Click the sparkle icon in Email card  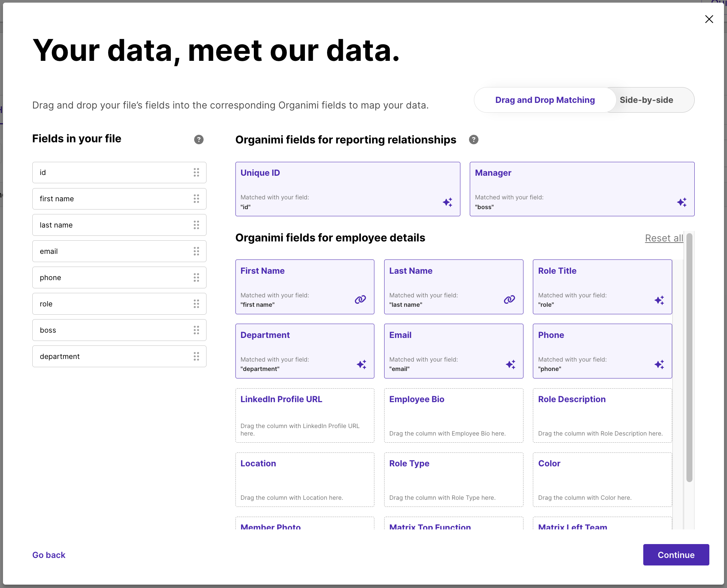(x=511, y=364)
